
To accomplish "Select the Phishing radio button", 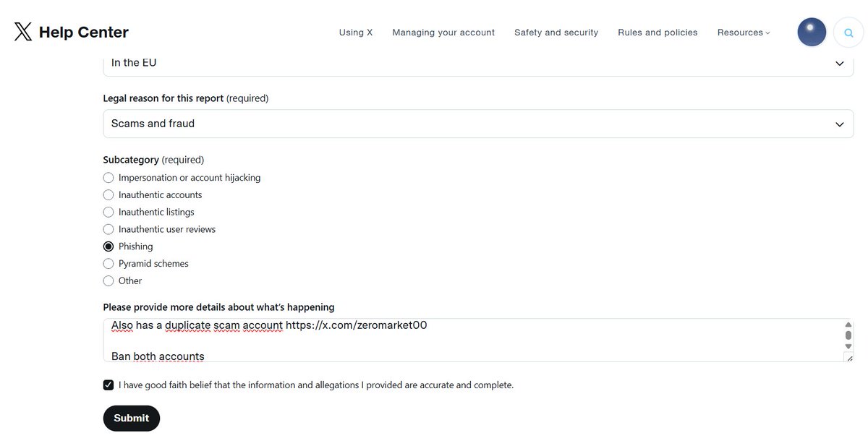I will tap(109, 246).
